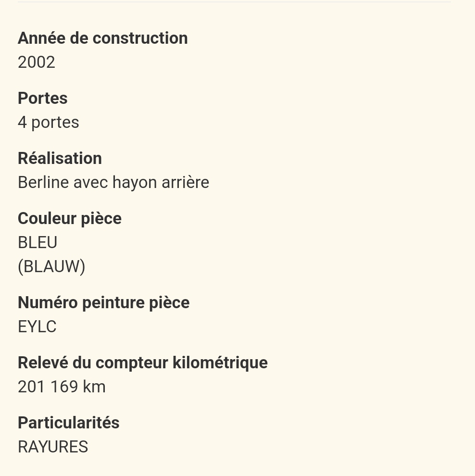This screenshot has height=476, width=475.
Task: Select the RAYURES particularity value
Action: (x=53, y=447)
